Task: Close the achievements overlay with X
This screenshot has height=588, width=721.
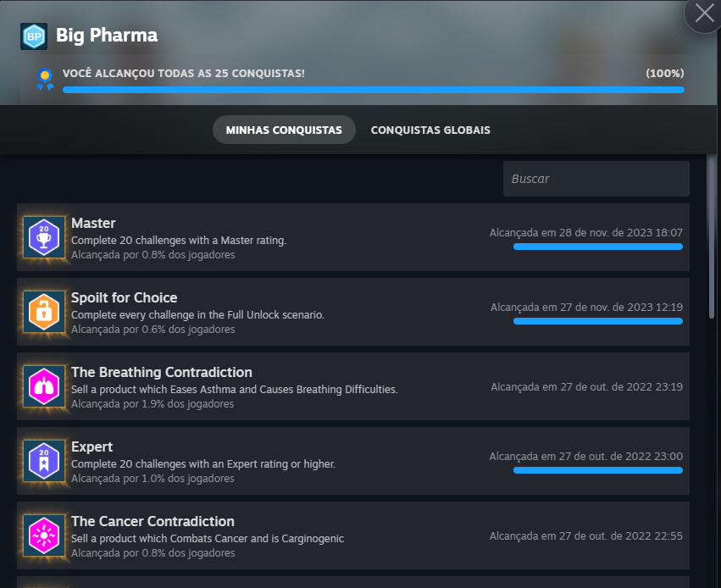Action: [704, 14]
